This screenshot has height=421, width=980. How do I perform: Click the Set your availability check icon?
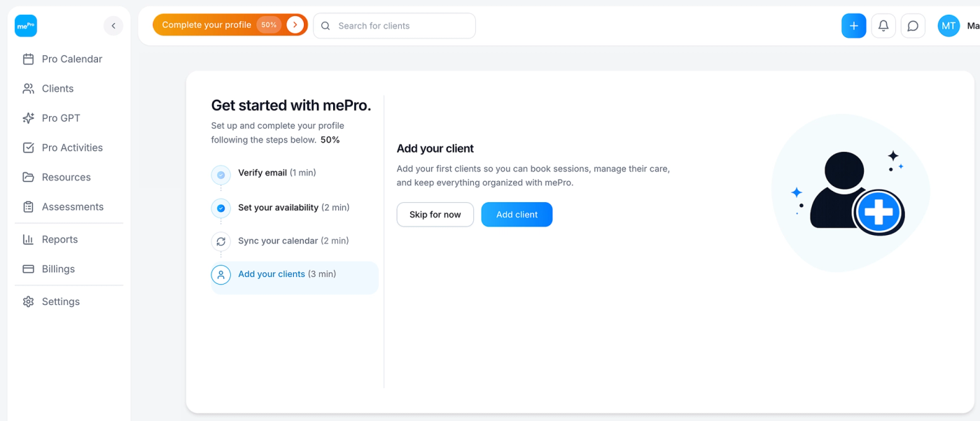[x=221, y=208]
